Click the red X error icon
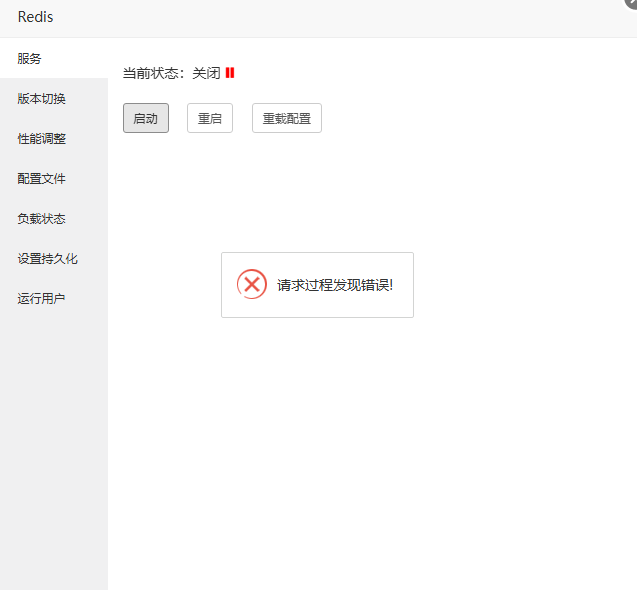 click(x=252, y=284)
